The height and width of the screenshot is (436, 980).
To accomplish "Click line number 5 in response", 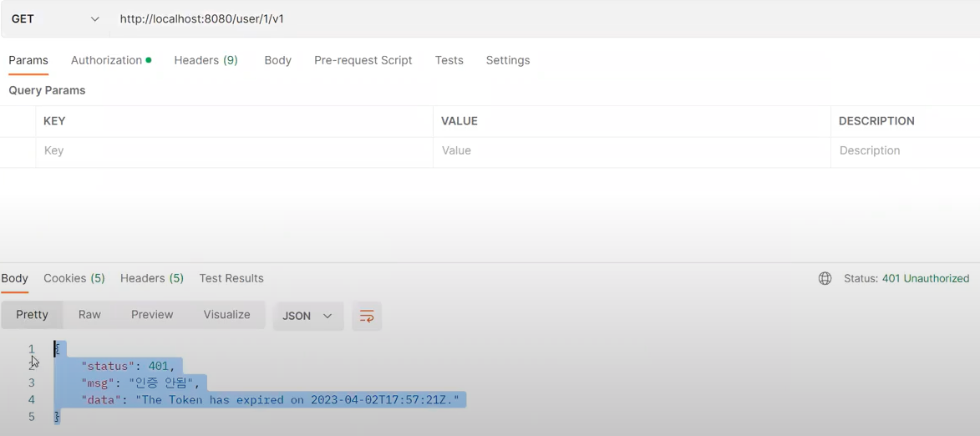I will [x=31, y=417].
